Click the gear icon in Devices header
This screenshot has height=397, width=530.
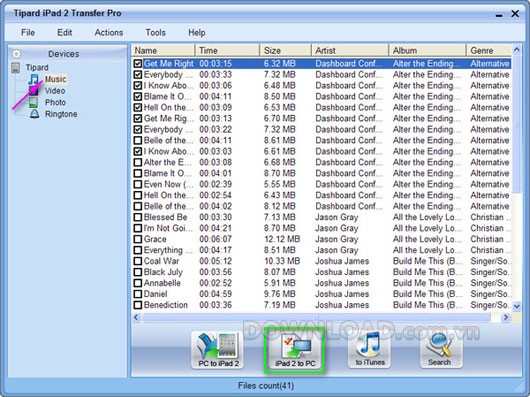[16, 54]
